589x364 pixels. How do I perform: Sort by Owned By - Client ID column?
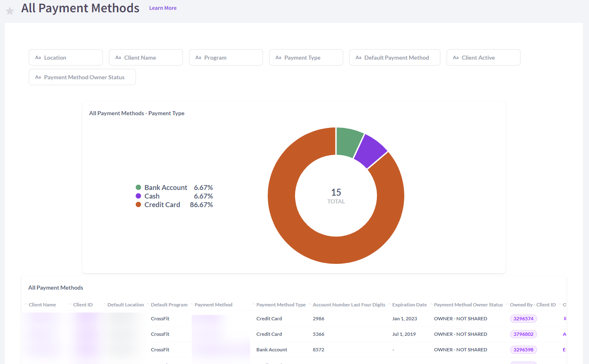[533, 305]
